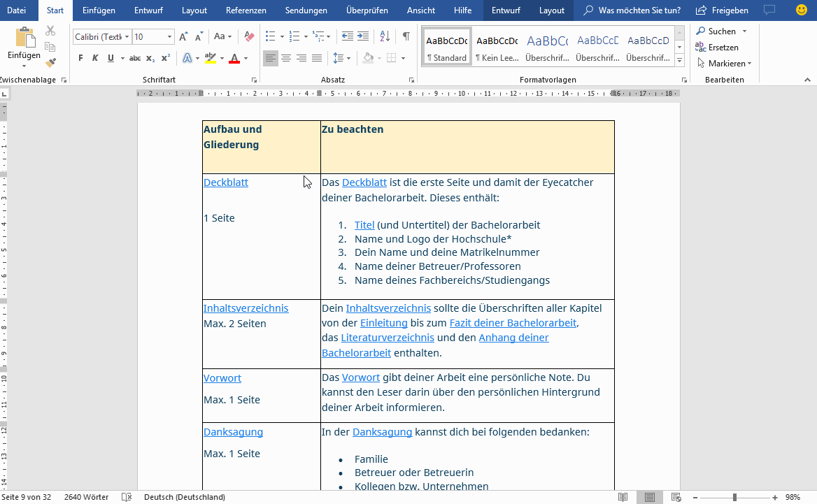Switch to Ansicht tab
This screenshot has height=504, width=817.
click(x=421, y=10)
